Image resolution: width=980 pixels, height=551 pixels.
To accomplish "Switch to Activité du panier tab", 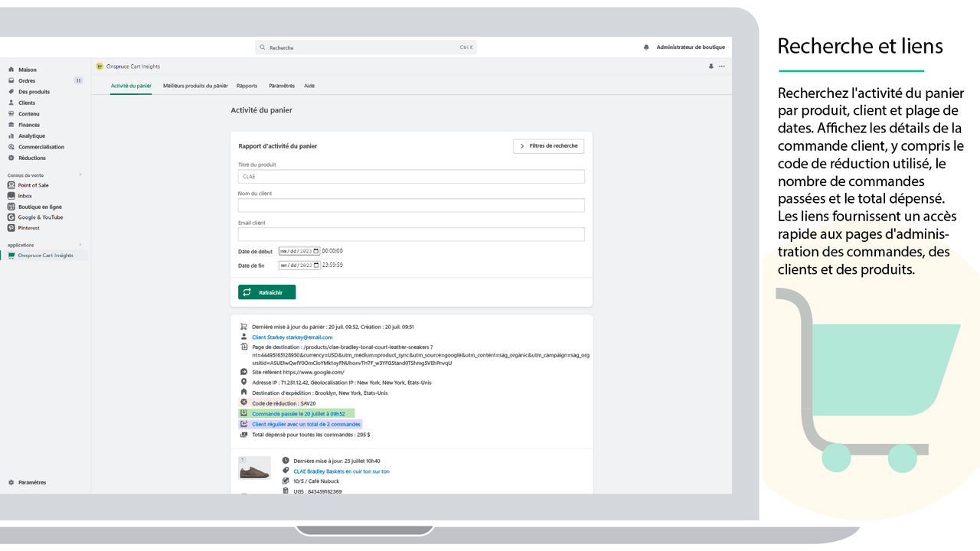I will tap(131, 86).
